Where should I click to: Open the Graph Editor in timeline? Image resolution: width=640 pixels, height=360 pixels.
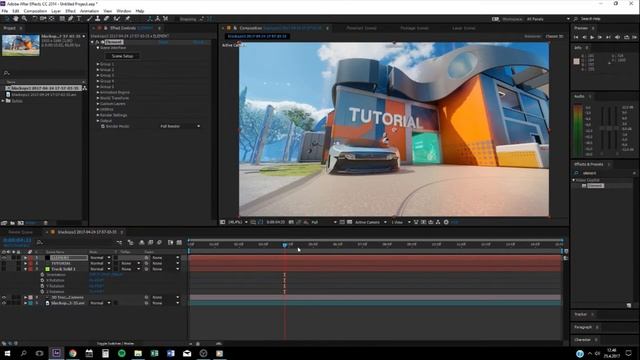point(179,242)
